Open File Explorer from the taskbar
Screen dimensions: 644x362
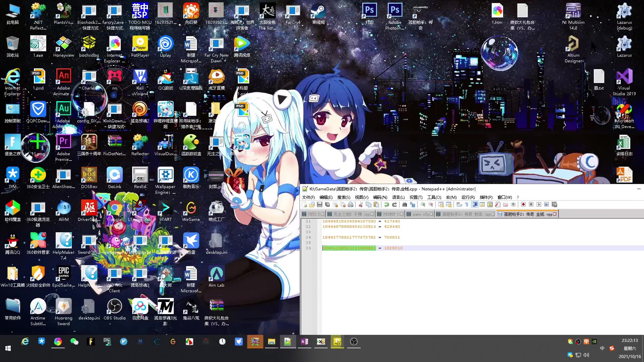click(x=271, y=342)
